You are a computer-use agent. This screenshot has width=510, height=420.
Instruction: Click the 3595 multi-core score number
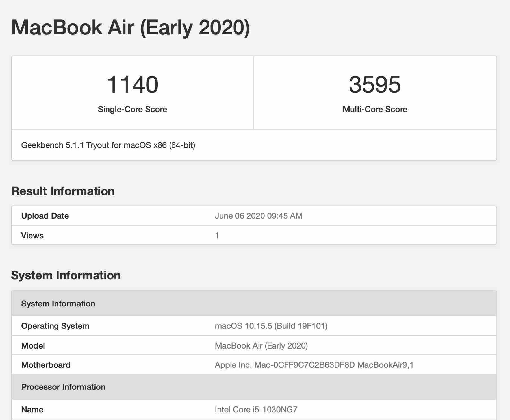click(x=375, y=84)
